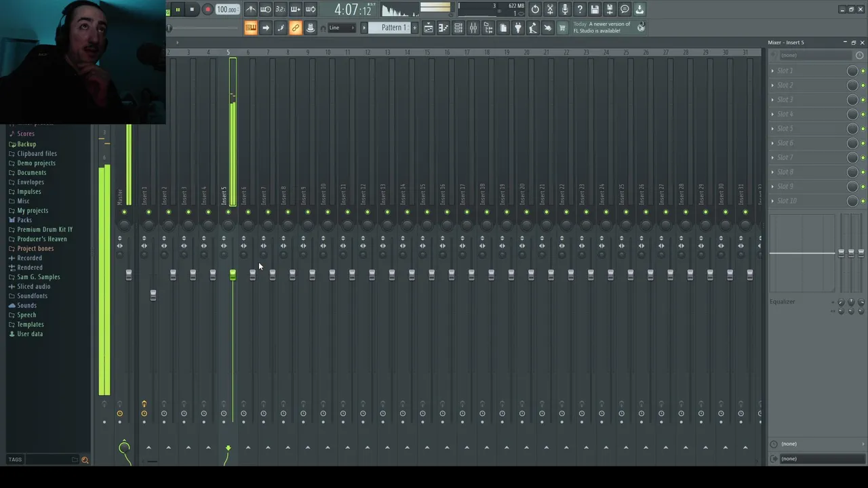Open the Sliced audio browser folder
This screenshot has height=488, width=868.
[33, 287]
